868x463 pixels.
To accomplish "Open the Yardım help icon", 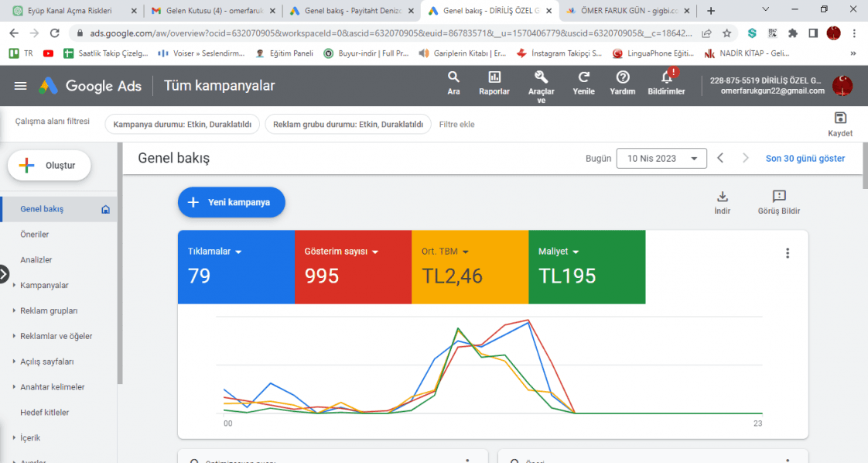I will [x=622, y=83].
